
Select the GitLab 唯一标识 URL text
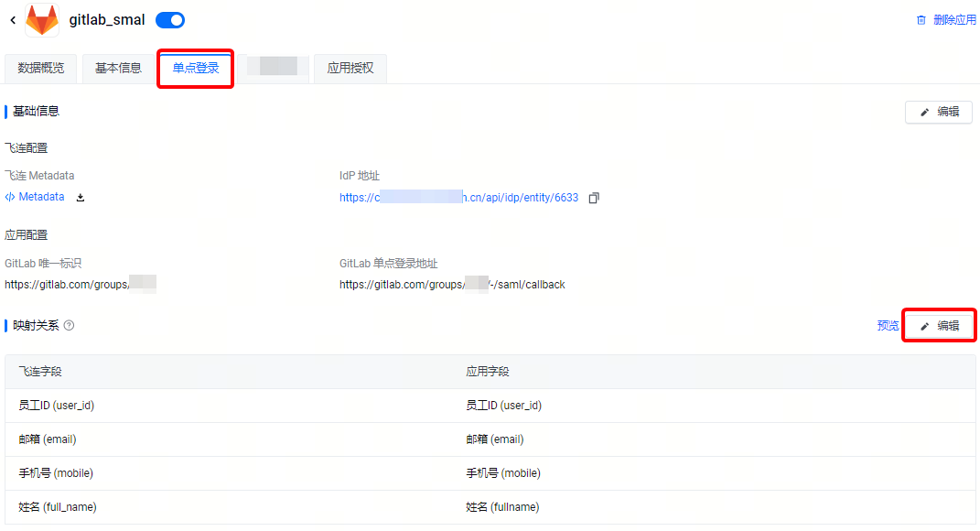(x=81, y=285)
